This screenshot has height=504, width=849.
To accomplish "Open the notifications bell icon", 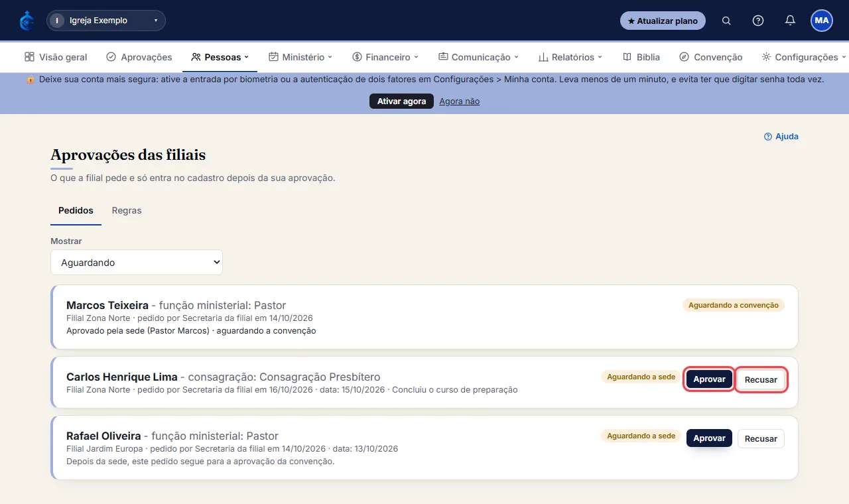I will pyautogui.click(x=790, y=21).
